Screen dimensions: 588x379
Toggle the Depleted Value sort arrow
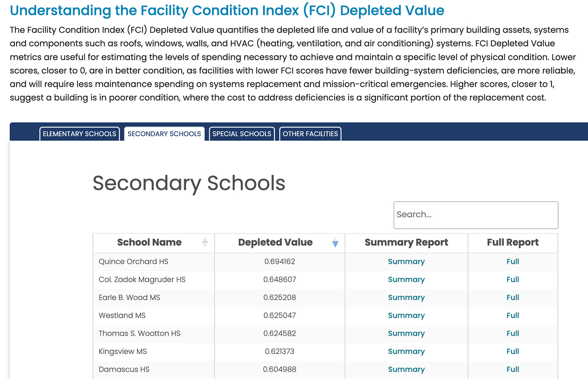(335, 243)
